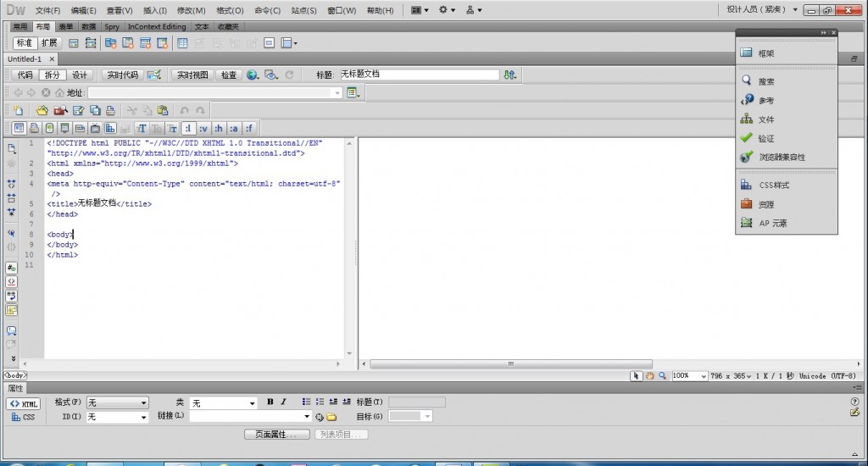
Task: Toggle the Expanded (扩展) layout mode
Action: [x=48, y=42]
